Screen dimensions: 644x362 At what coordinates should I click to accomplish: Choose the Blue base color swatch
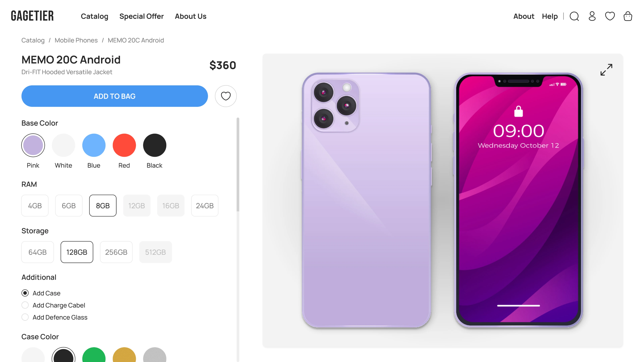click(x=94, y=145)
